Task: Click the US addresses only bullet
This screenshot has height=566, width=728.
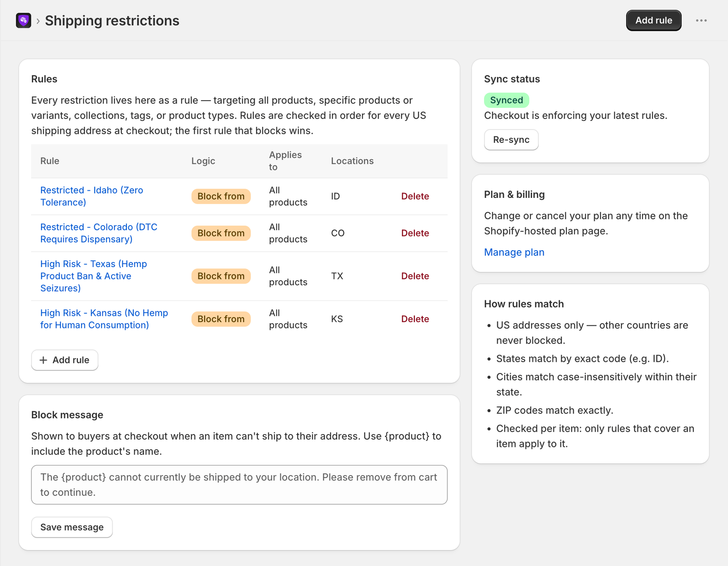Action: [x=592, y=333]
